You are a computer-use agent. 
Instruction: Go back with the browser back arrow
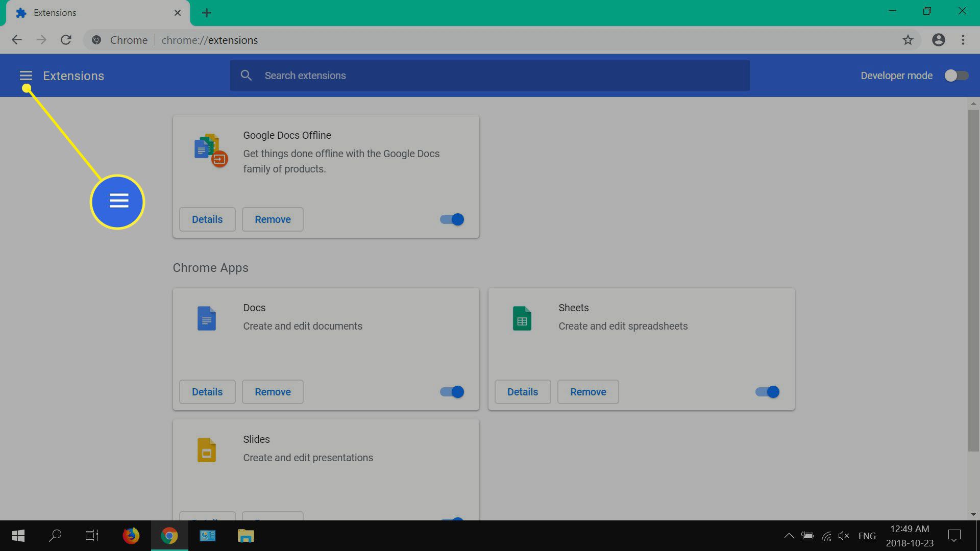click(x=17, y=40)
